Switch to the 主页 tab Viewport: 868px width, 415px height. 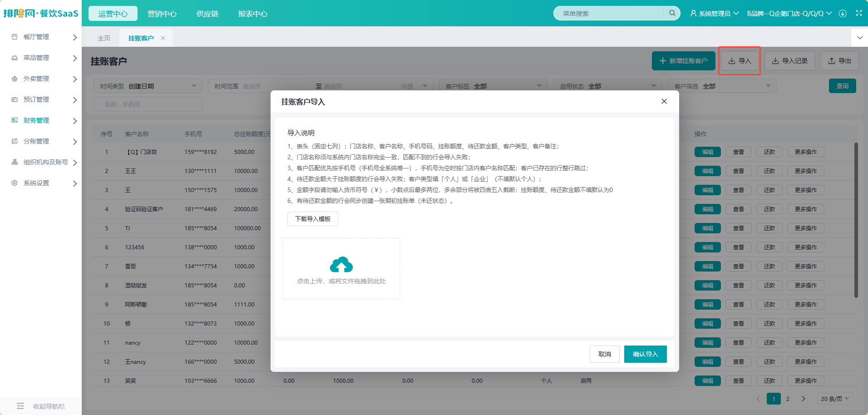pos(104,38)
